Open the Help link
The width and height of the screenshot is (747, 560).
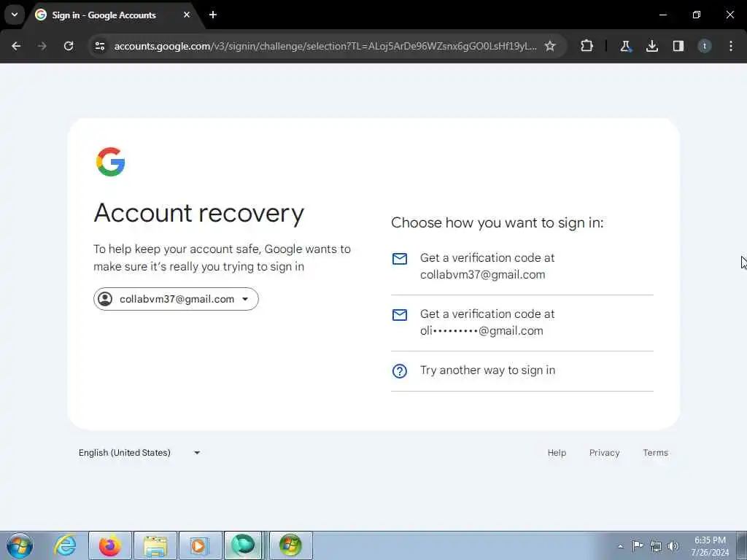(557, 453)
